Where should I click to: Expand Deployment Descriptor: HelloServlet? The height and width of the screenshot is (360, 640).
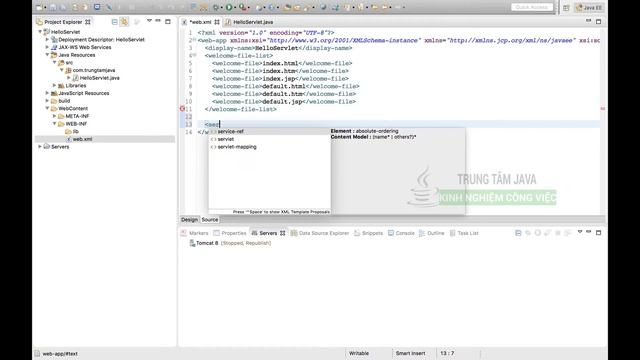tap(47, 40)
